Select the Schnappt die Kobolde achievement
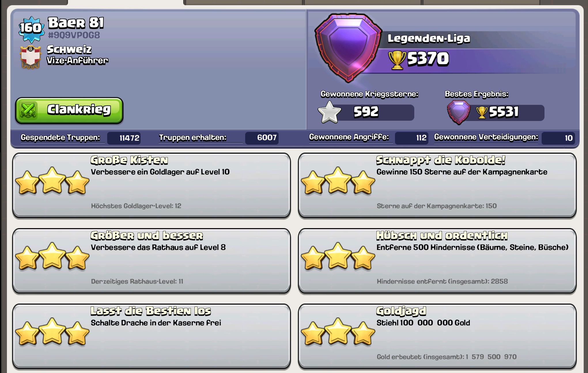 coord(437,185)
